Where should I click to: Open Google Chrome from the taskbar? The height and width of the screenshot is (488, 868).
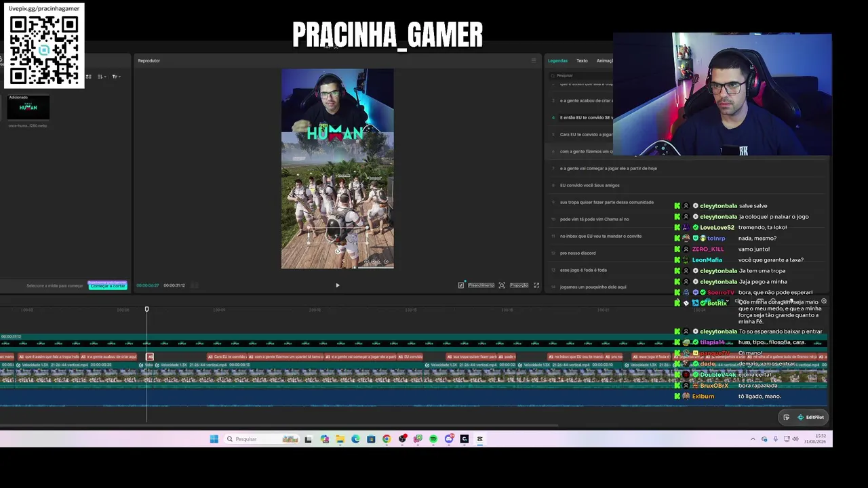(x=387, y=439)
